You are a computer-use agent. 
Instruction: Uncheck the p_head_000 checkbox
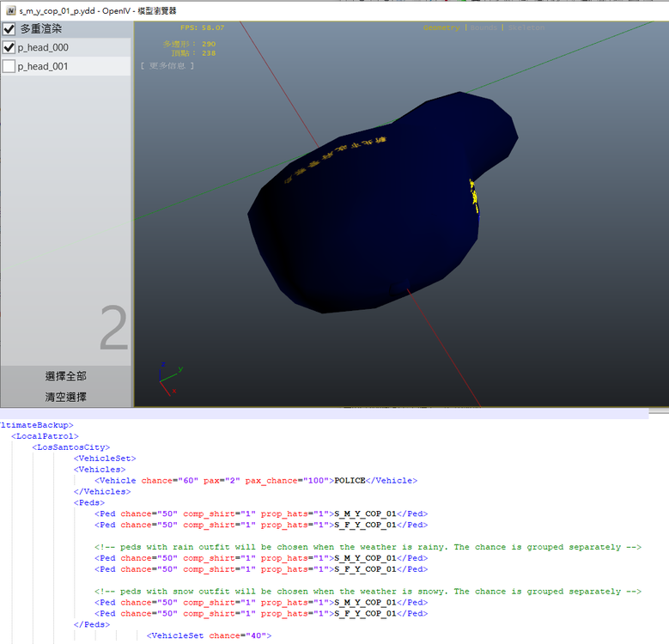pyautogui.click(x=9, y=47)
